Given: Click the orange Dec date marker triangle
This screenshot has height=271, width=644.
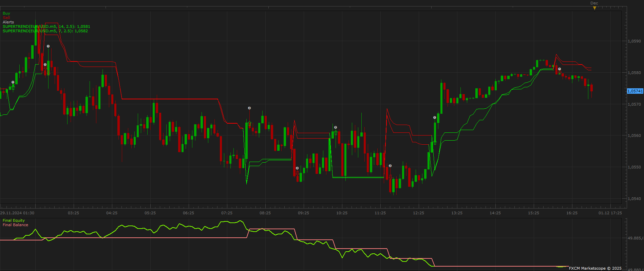Looking at the screenshot, I should (594, 8).
